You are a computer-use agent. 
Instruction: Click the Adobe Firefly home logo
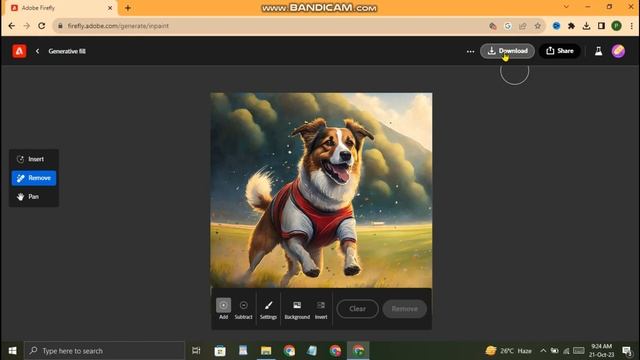(19, 51)
